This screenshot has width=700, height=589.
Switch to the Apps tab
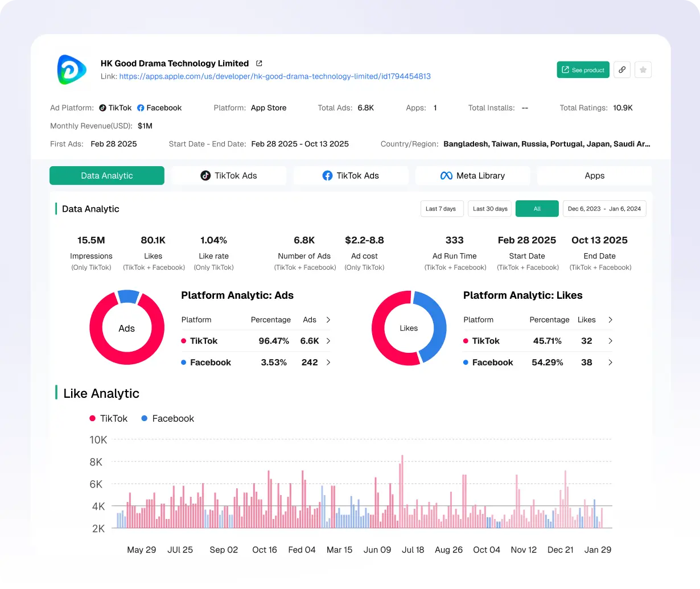[x=594, y=175]
